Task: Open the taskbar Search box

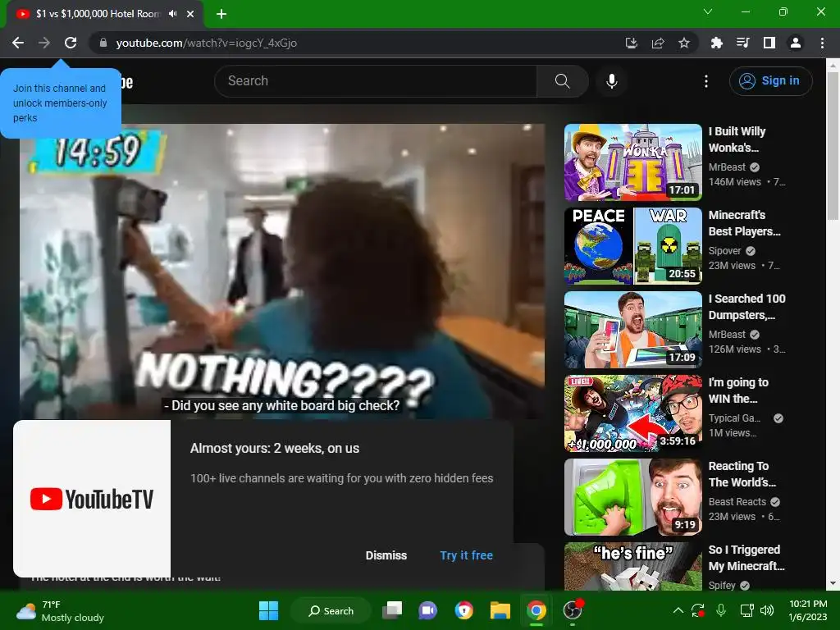Action: (331, 610)
